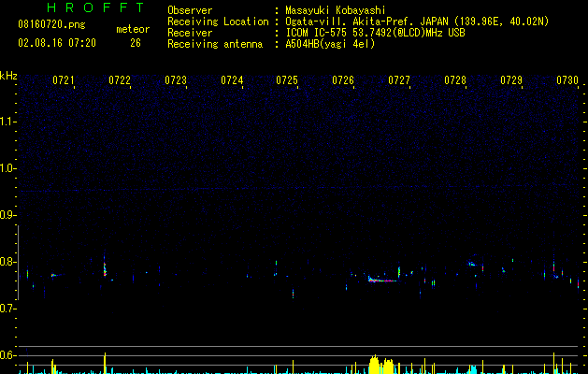Click the 0.7 frequency axis label
This screenshot has width=588, height=374.
pyautogui.click(x=8, y=309)
